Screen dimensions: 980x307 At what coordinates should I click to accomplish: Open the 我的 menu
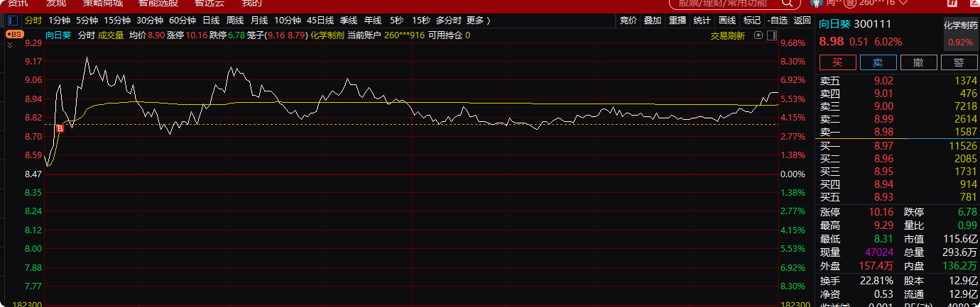[252, 3]
